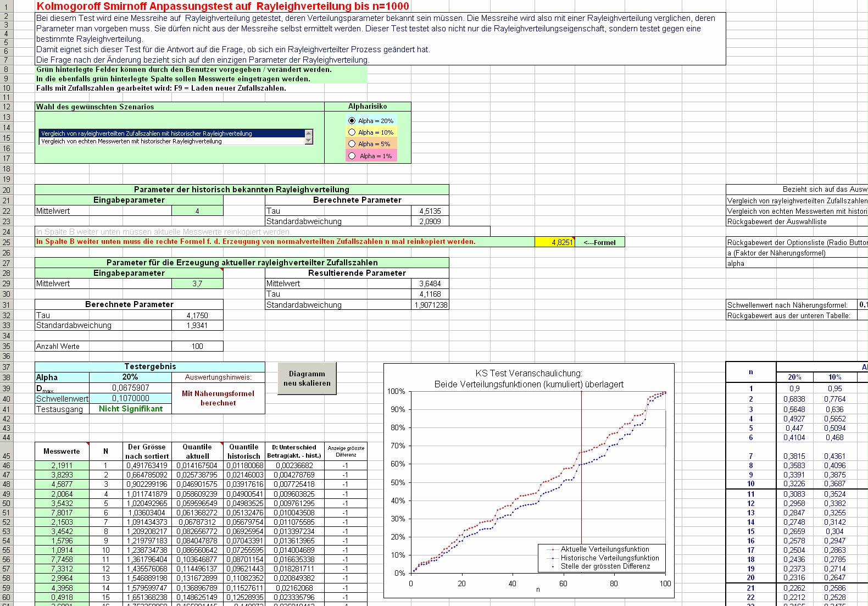Select row header 25
868x606 pixels.
[6, 242]
